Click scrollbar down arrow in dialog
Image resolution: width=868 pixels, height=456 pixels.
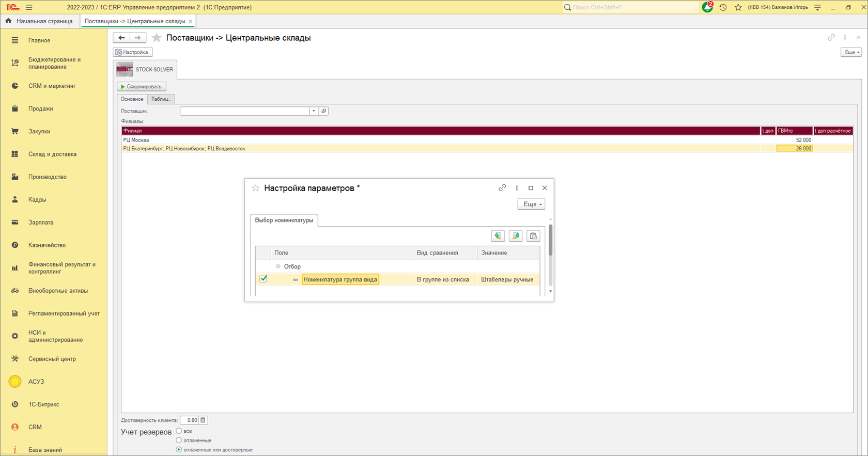551,291
